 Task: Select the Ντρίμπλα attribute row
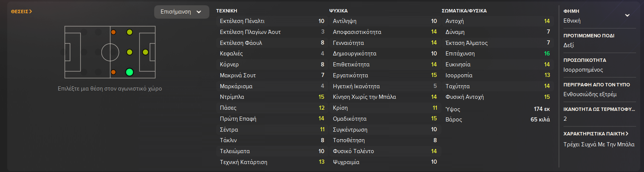pos(272,97)
